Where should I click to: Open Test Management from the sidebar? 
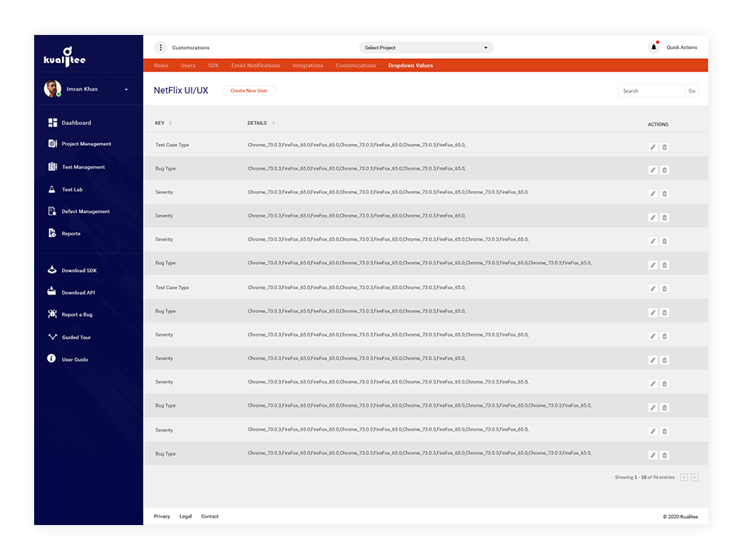point(51,166)
